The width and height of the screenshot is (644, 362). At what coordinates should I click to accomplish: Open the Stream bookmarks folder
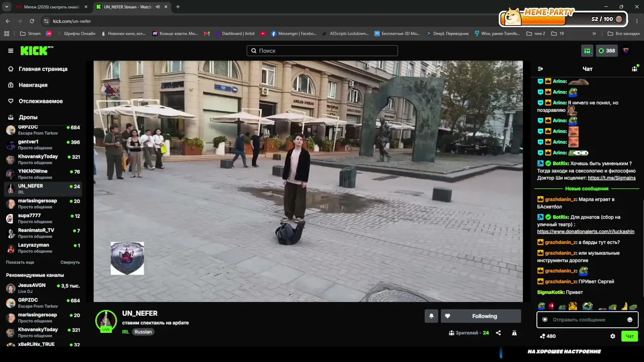click(x=30, y=34)
